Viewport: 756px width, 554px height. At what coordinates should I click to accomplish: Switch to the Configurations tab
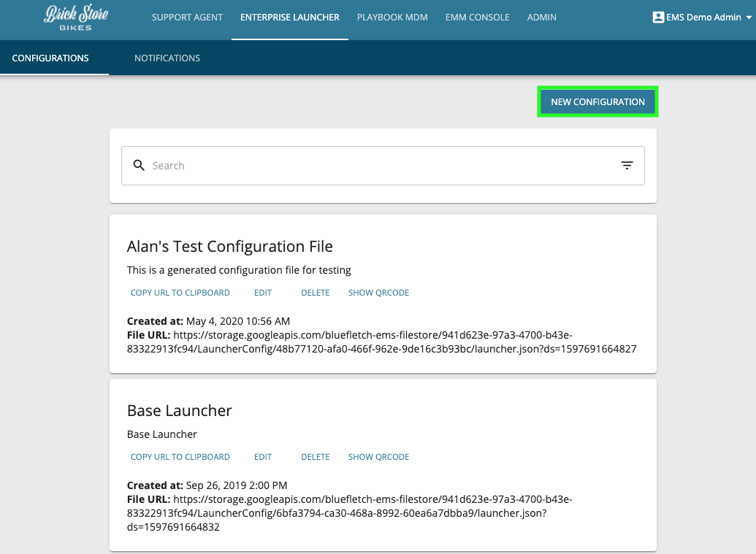point(50,58)
